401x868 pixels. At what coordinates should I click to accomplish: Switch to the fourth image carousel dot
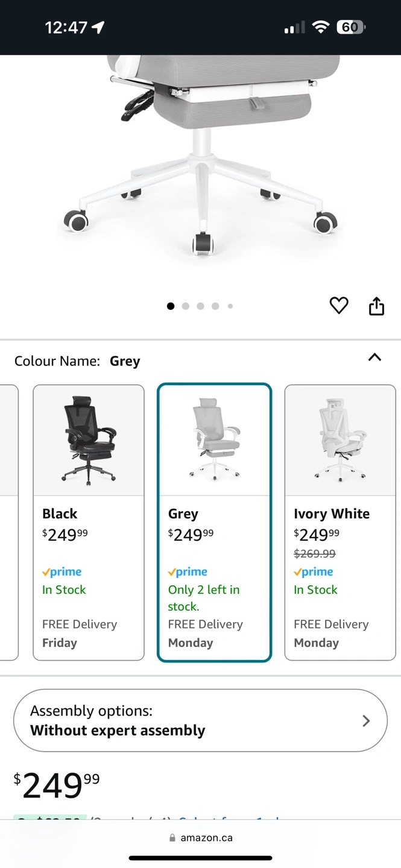215,306
